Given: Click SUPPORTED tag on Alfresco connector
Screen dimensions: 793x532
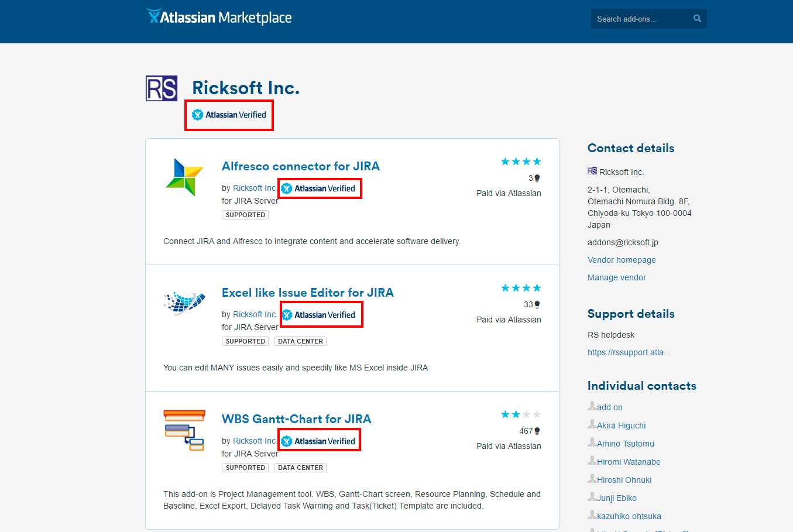Looking at the screenshot, I should [x=245, y=215].
